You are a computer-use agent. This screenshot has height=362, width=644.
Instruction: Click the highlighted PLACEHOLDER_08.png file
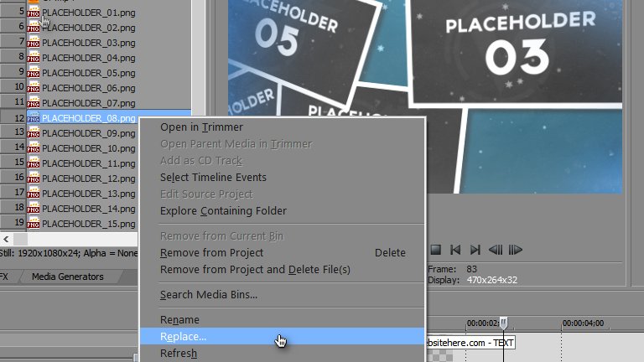(x=89, y=118)
